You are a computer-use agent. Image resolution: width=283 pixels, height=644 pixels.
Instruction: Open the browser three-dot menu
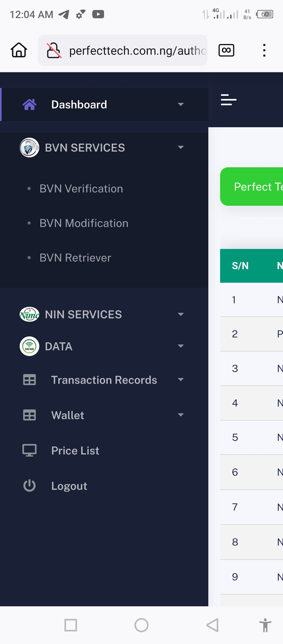pos(264,50)
